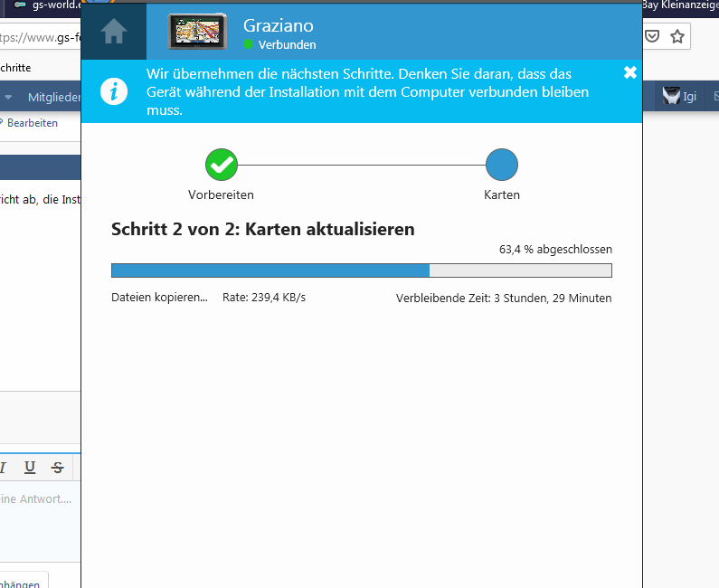The height and width of the screenshot is (588, 719).
Task: Open the Igi user profile menu
Action: (689, 97)
